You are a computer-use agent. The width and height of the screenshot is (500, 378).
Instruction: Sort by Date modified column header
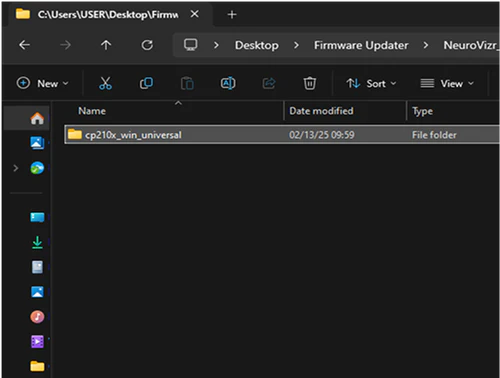click(x=321, y=111)
